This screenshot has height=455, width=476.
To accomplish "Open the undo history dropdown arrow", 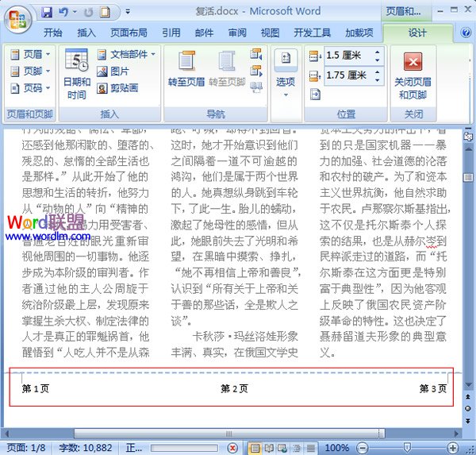I will coord(75,12).
